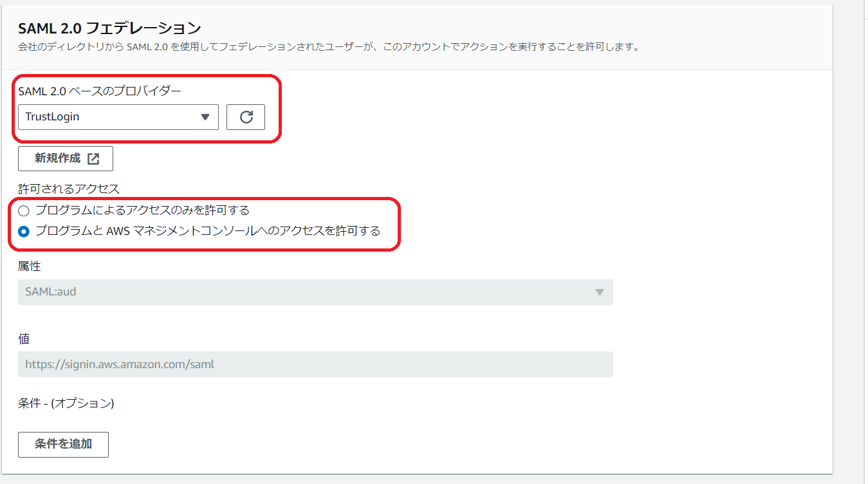Click the 属性 label
This screenshot has height=484, width=868.
30,266
